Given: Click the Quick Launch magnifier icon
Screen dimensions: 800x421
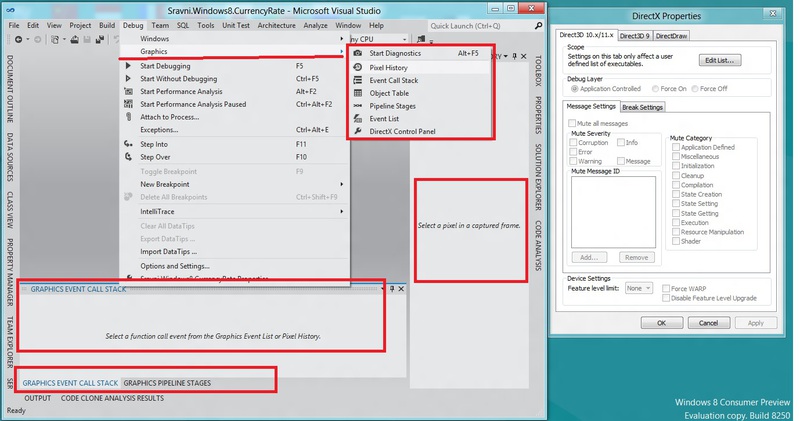Looking at the screenshot, I should (538, 26).
